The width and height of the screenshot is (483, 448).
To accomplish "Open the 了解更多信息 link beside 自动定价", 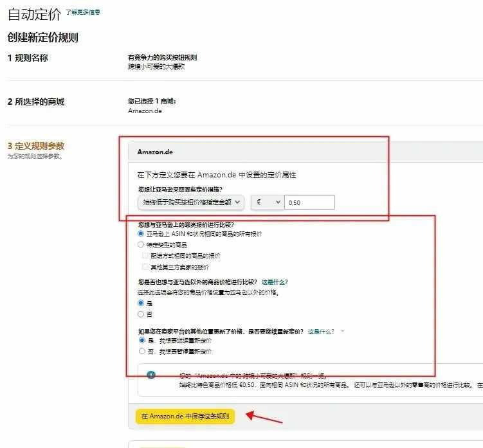I will point(83,12).
